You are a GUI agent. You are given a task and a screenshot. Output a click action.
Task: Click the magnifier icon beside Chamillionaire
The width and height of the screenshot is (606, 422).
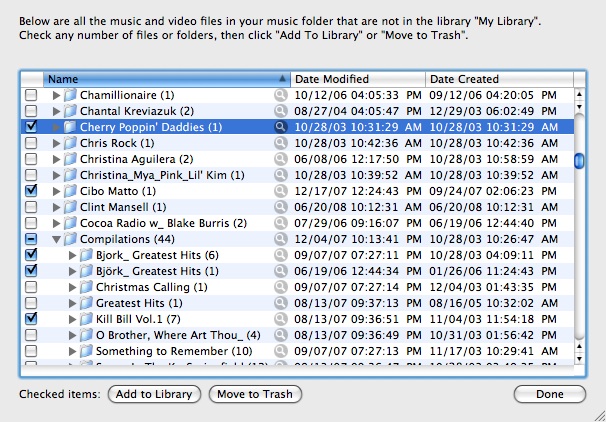281,95
